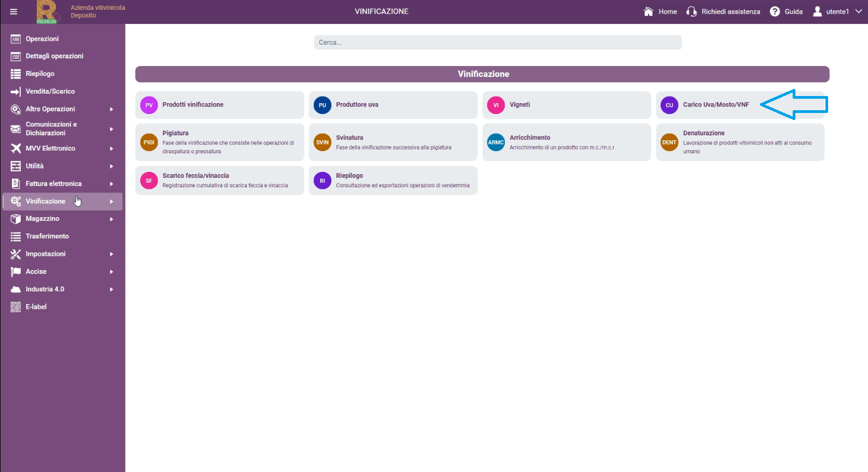The width and height of the screenshot is (868, 472).
Task: Select the VI Vigneti circle icon
Action: click(496, 105)
